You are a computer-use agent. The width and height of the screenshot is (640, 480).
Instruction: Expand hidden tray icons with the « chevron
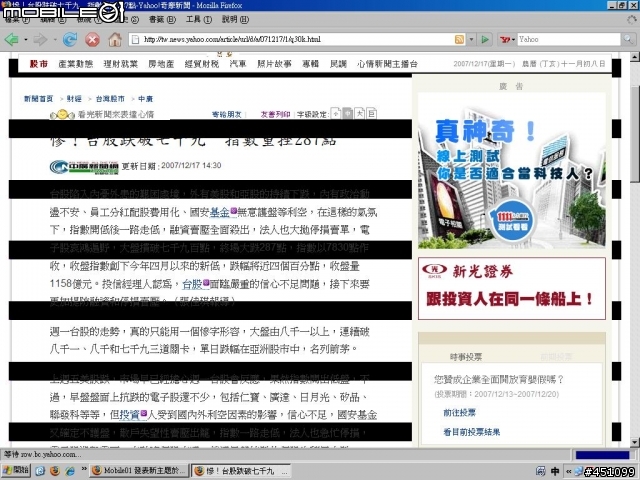point(568,471)
